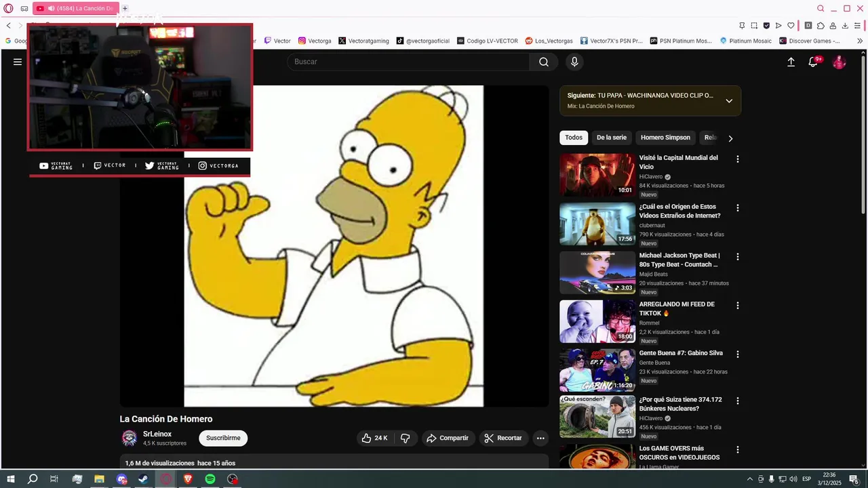Open options for Los GAME OVERS video
Screen dimensions: 868x488
coord(738,450)
